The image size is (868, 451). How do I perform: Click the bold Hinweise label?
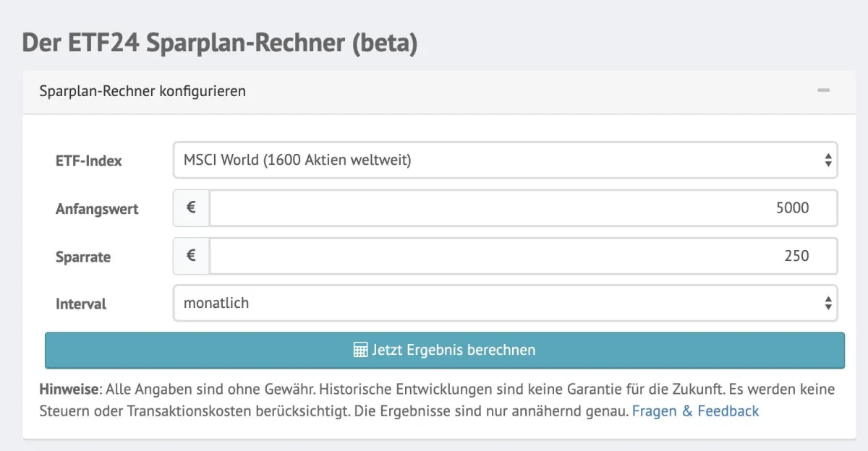tap(68, 390)
